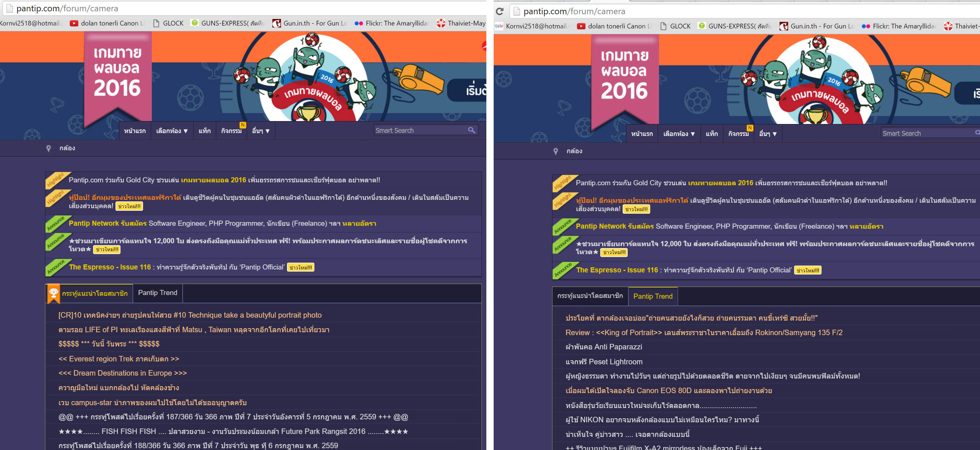Expand the เลือกห้อง dropdown in left browser
The width and height of the screenshot is (980, 450).
click(x=172, y=131)
